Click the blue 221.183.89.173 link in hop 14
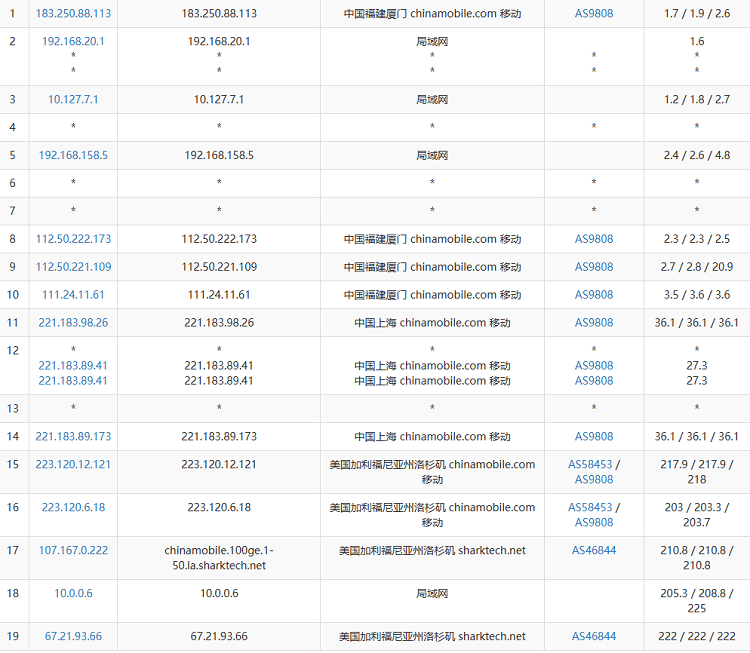Viewport: 750px width, 653px height. (73, 437)
